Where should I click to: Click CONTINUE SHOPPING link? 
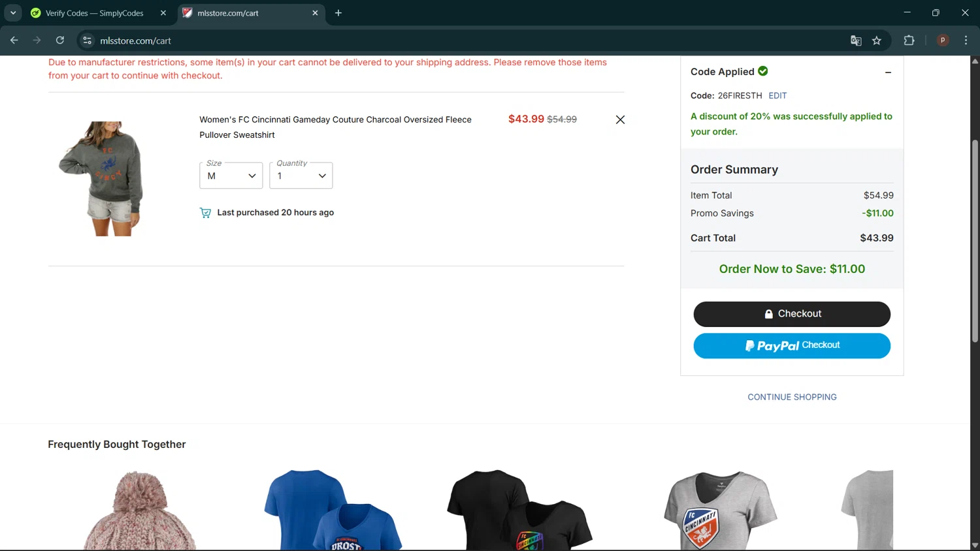click(792, 397)
